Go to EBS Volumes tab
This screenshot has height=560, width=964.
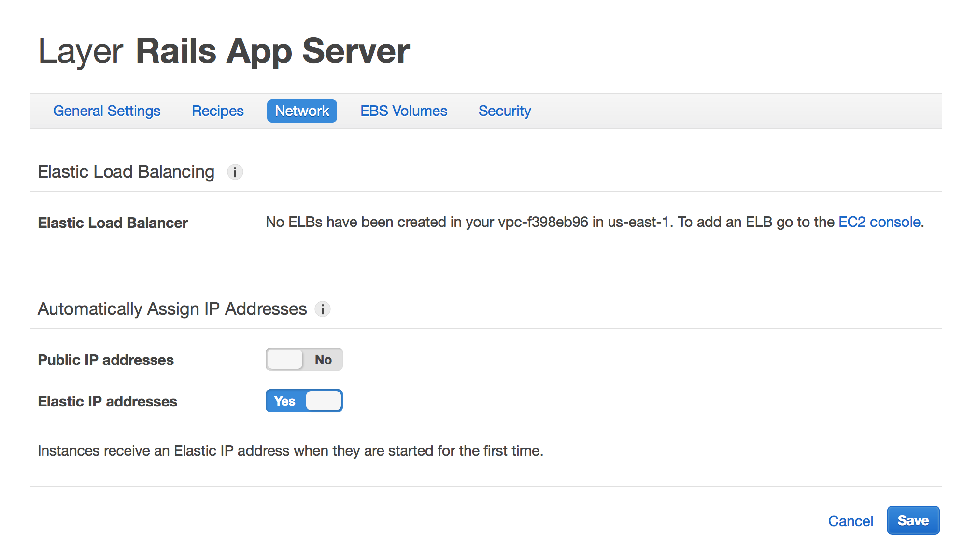(404, 111)
